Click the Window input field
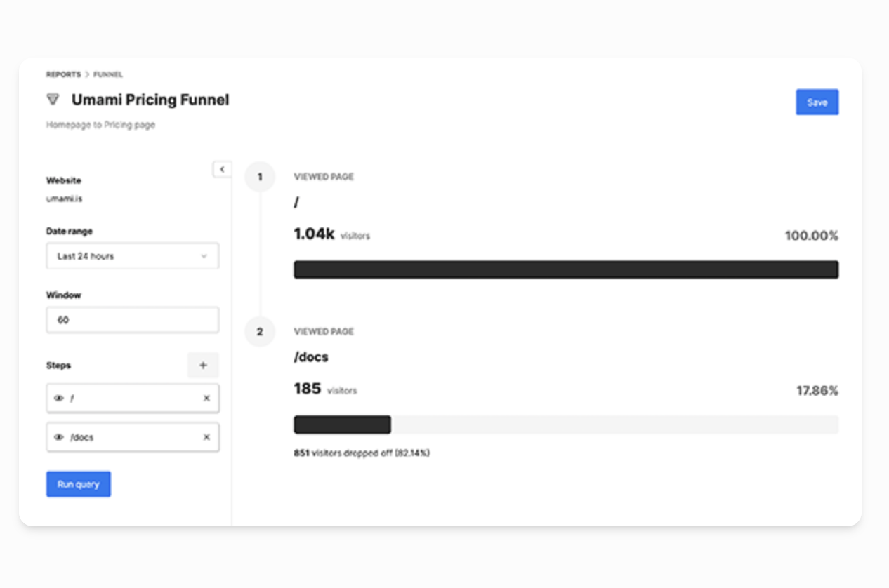Image resolution: width=889 pixels, height=588 pixels. 132,320
